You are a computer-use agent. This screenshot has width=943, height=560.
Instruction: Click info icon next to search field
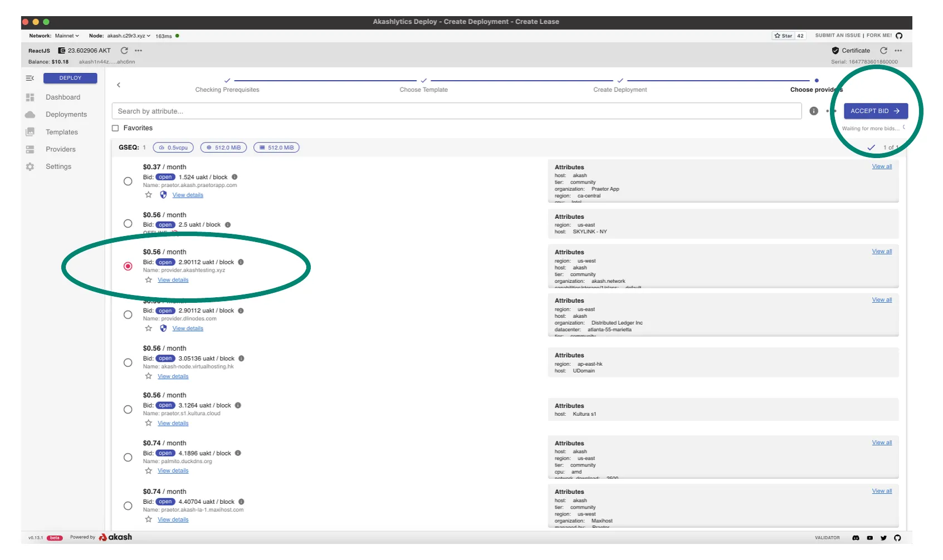tap(814, 111)
